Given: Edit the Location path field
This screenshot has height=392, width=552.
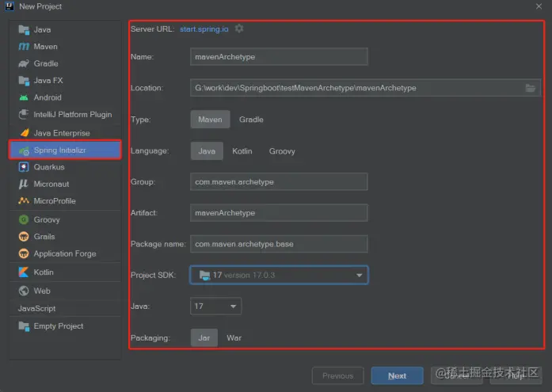Looking at the screenshot, I should click(365, 88).
